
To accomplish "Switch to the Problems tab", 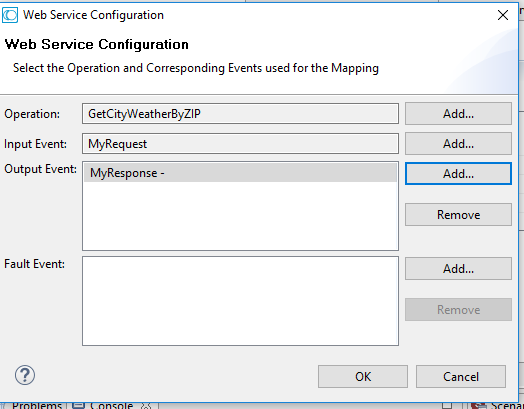I will tap(37, 405).
